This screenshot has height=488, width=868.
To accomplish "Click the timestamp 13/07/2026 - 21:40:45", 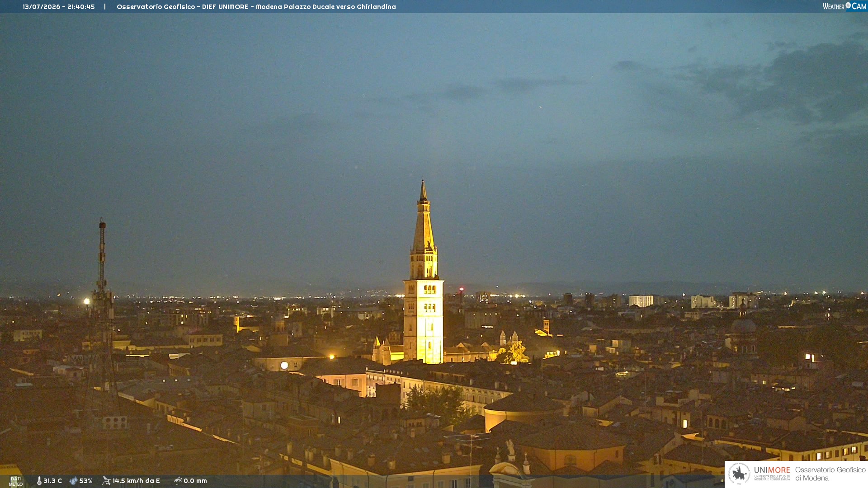I will [x=59, y=7].
